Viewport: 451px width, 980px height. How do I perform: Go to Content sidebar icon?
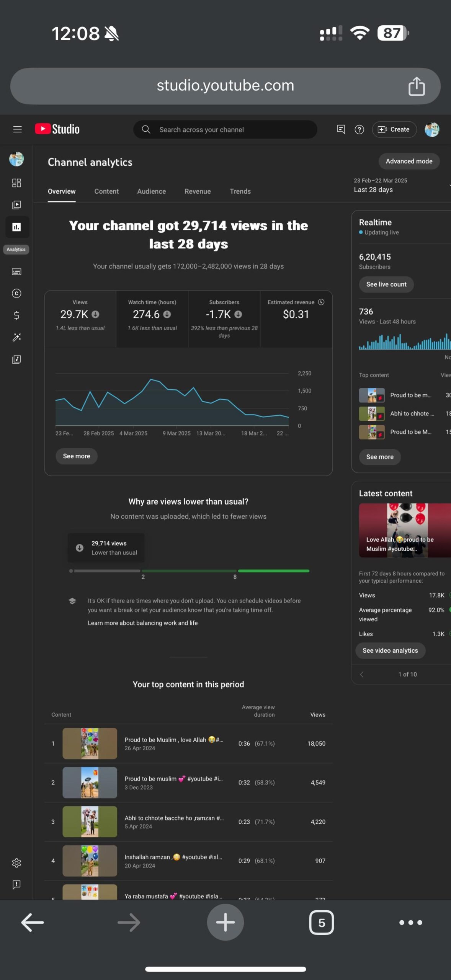pyautogui.click(x=16, y=205)
